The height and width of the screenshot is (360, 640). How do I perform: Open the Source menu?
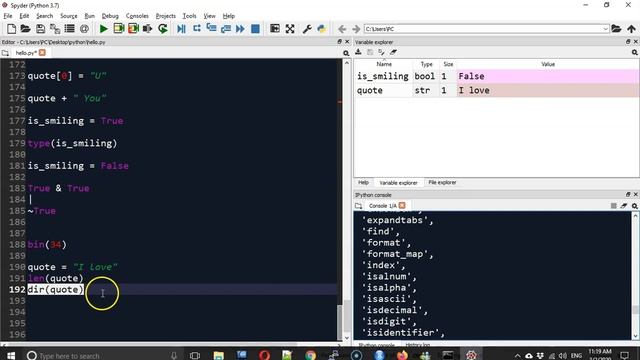[x=69, y=16]
